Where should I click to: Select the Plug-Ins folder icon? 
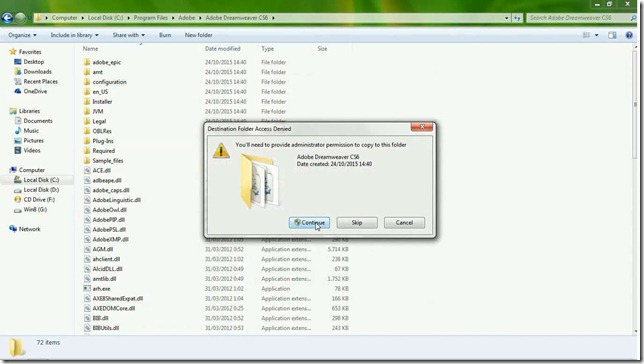tap(87, 141)
